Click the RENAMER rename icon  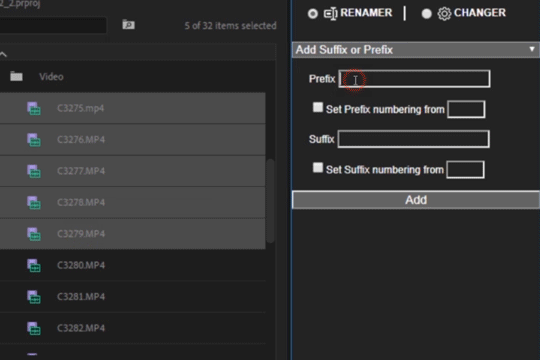[331, 14]
